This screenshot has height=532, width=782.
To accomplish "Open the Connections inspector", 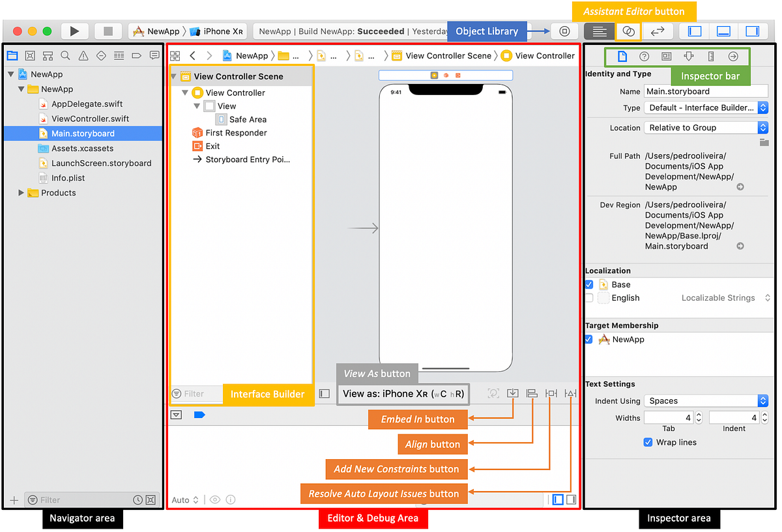I will point(733,57).
